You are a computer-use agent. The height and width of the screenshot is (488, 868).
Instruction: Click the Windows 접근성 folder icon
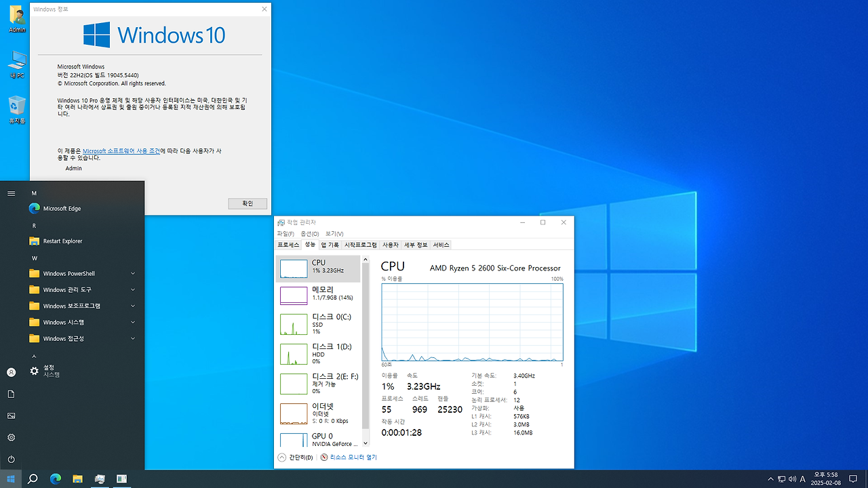point(35,339)
